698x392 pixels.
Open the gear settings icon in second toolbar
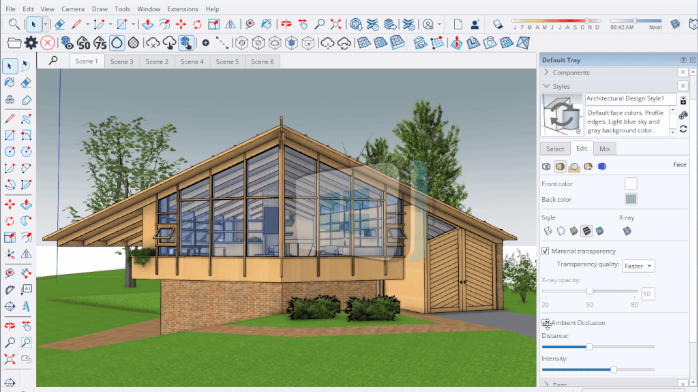pyautogui.click(x=31, y=43)
